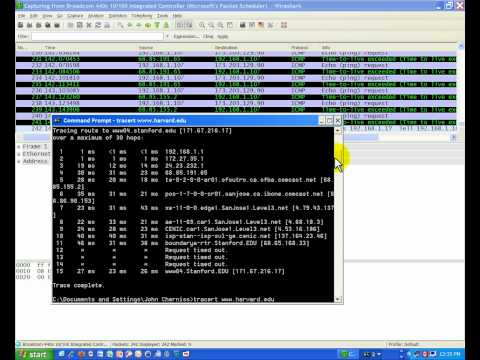This screenshot has width=480, height=360.
Task: Open capture options from the toolbar
Action: pos(30,25)
